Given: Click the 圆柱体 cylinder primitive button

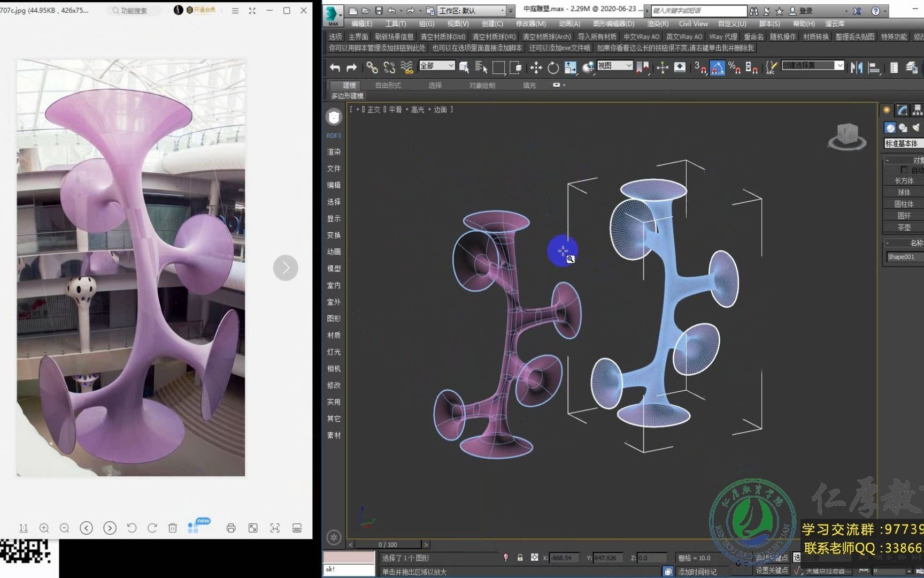Looking at the screenshot, I should coord(904,204).
